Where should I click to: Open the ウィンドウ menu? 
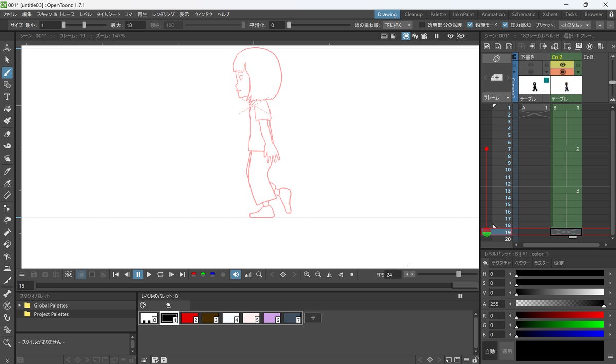[203, 14]
